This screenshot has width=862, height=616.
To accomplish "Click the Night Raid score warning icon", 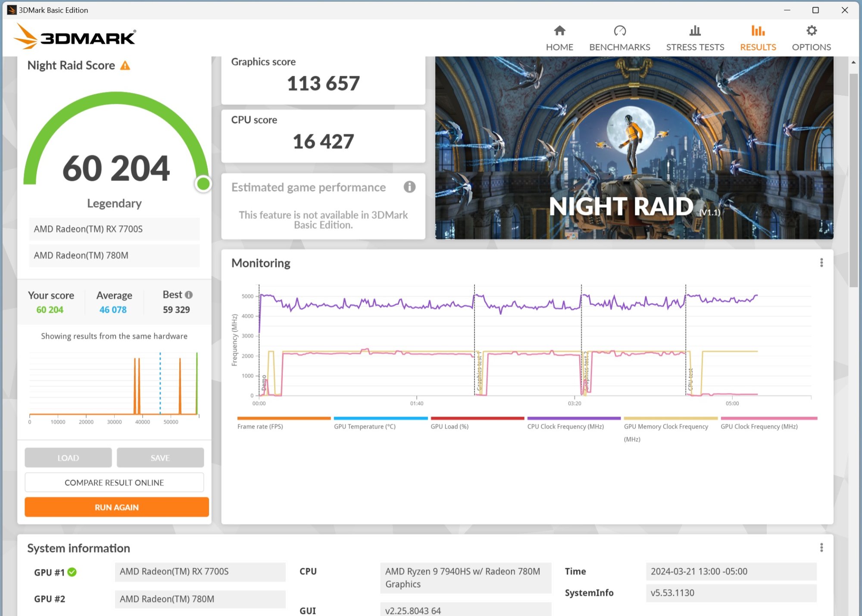I will tap(125, 65).
